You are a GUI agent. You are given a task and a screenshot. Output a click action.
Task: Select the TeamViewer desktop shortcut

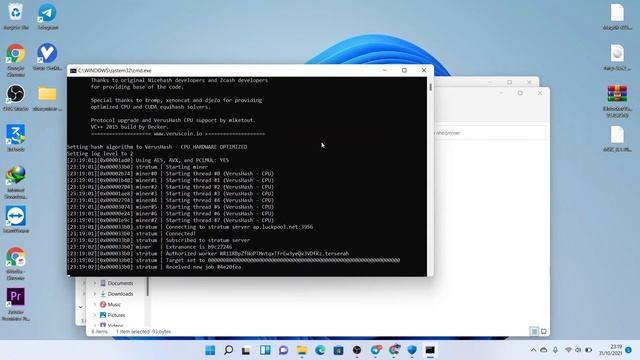click(x=16, y=217)
